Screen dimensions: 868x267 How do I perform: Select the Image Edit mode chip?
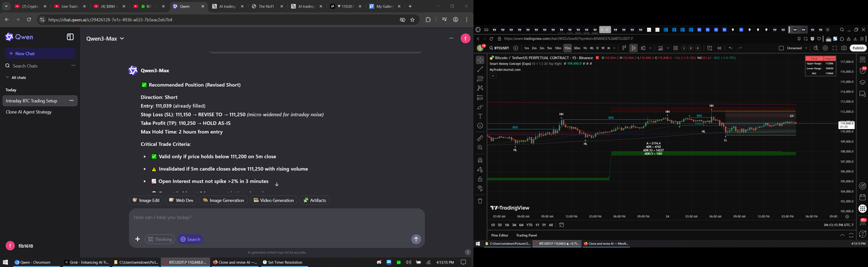146,200
